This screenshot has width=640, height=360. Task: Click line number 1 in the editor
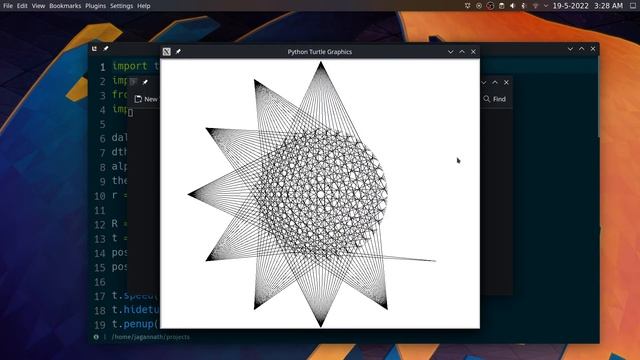click(x=103, y=67)
